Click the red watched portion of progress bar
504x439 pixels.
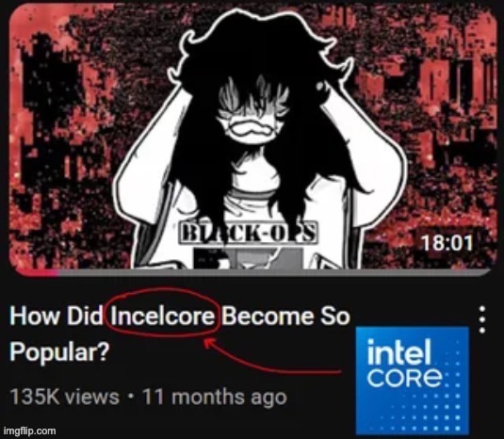34,272
